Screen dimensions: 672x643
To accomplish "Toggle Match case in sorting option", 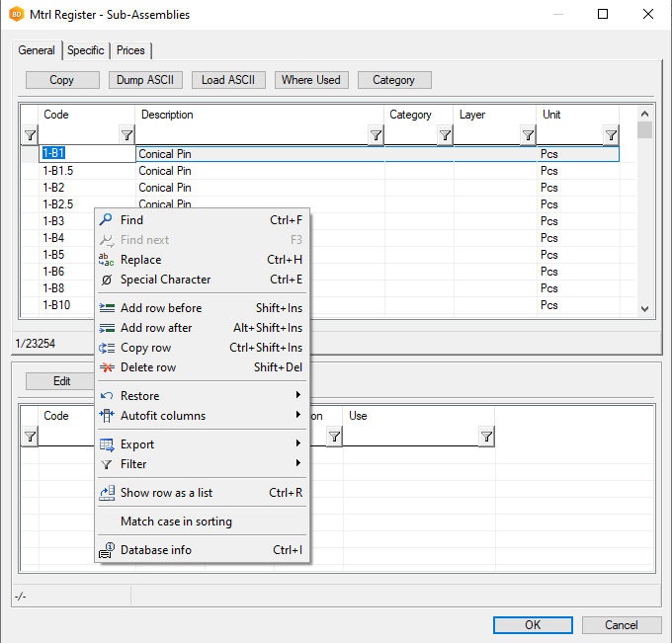I will coord(176,522).
